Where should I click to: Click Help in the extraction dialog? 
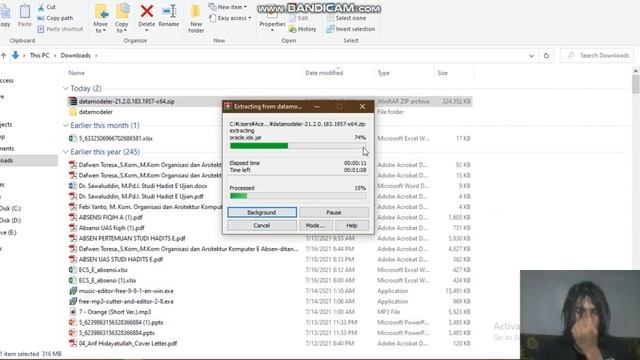tap(351, 225)
